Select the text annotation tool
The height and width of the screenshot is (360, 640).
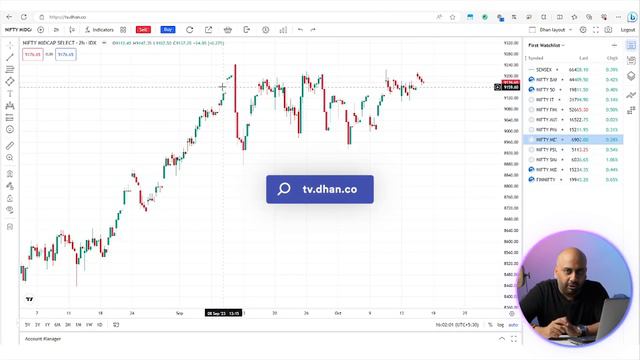(x=10, y=93)
